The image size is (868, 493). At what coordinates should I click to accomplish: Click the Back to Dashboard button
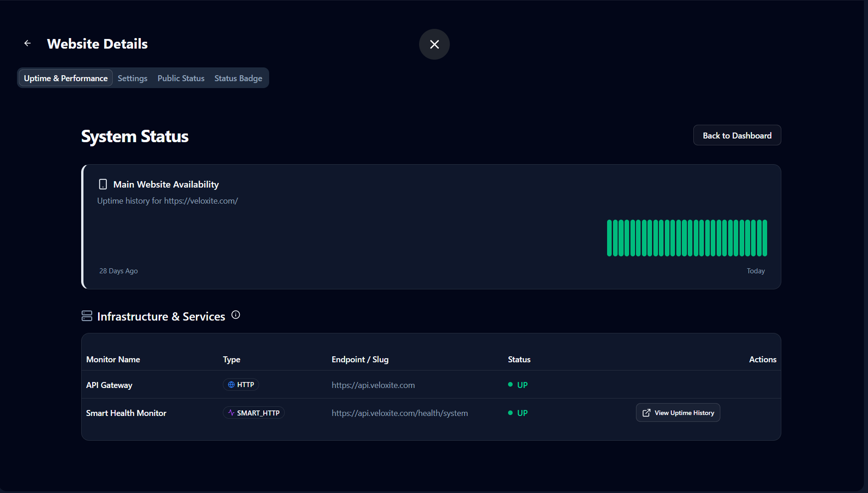click(x=737, y=135)
